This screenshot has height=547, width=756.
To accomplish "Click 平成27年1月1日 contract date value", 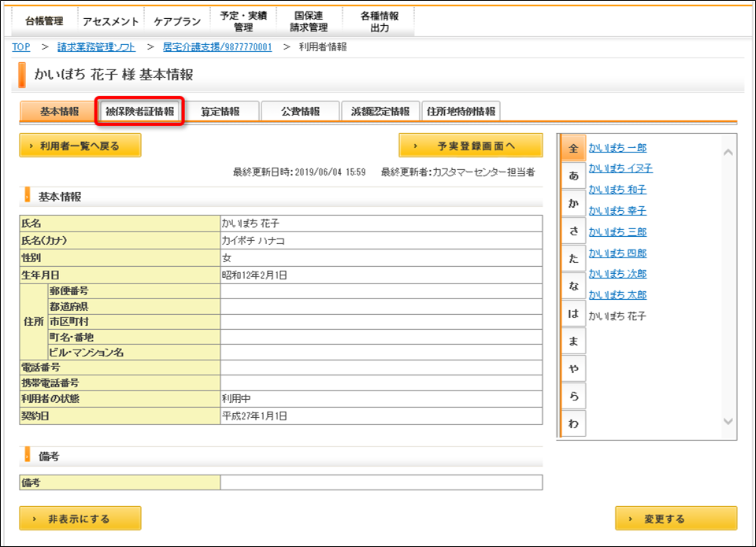I will (x=254, y=416).
